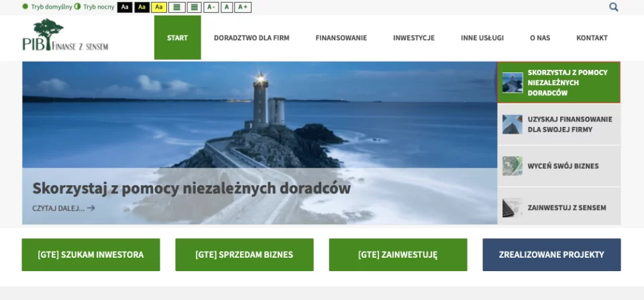Open the Finansowanie menu
The width and height of the screenshot is (644, 300).
click(341, 38)
